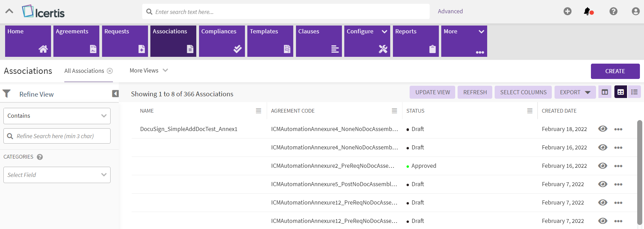The height and width of the screenshot is (229, 644).
Task: Expand the More Views dropdown
Action: coord(149,70)
